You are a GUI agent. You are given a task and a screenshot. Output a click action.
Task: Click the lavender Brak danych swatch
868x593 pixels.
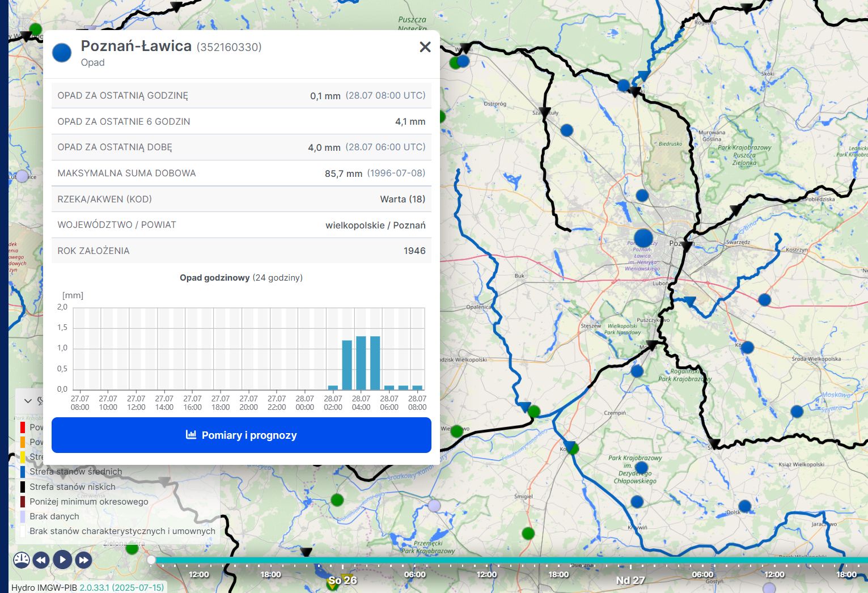[x=23, y=516]
